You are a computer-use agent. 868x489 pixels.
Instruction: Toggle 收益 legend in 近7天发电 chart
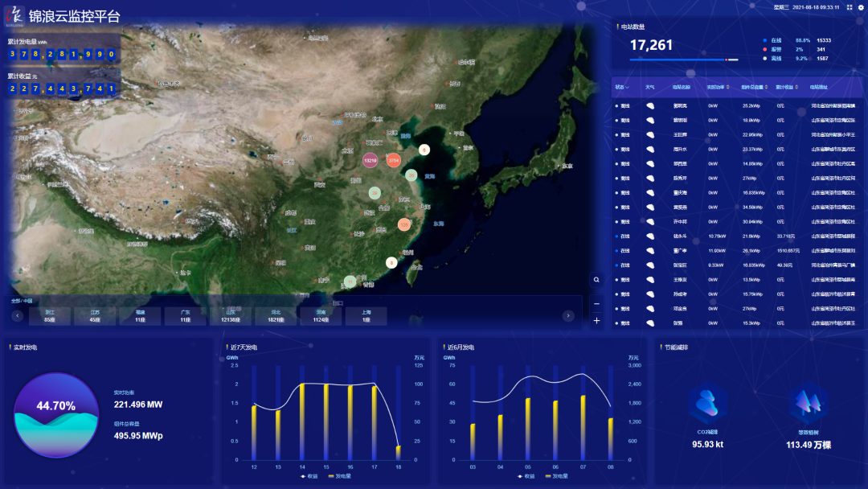tap(309, 476)
